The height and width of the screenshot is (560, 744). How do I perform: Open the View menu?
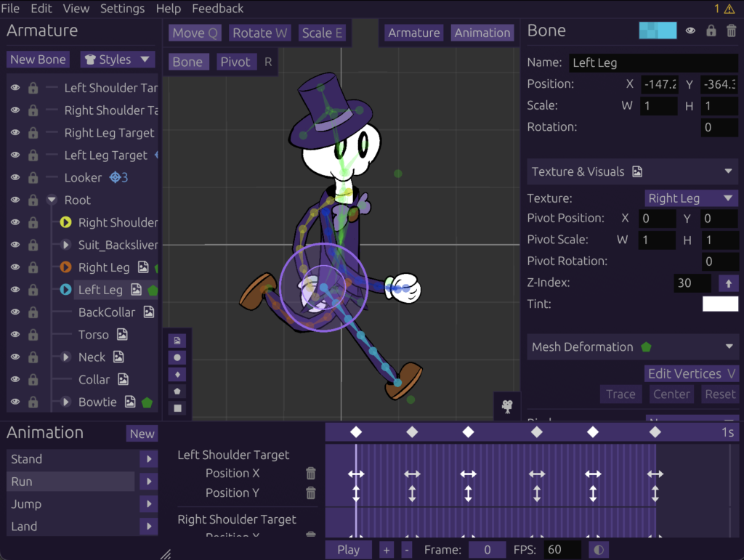76,9
